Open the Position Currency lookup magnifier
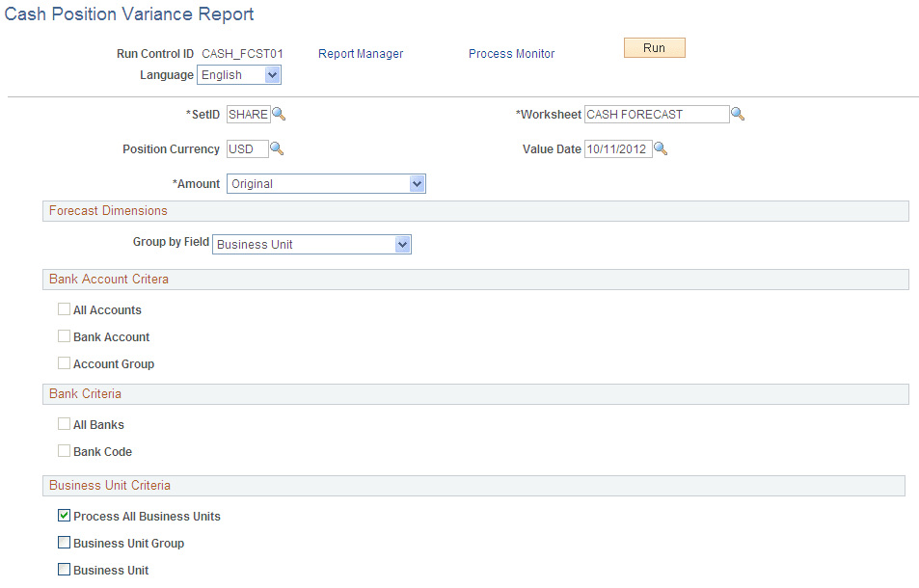This screenshot has height=588, width=919. click(278, 148)
